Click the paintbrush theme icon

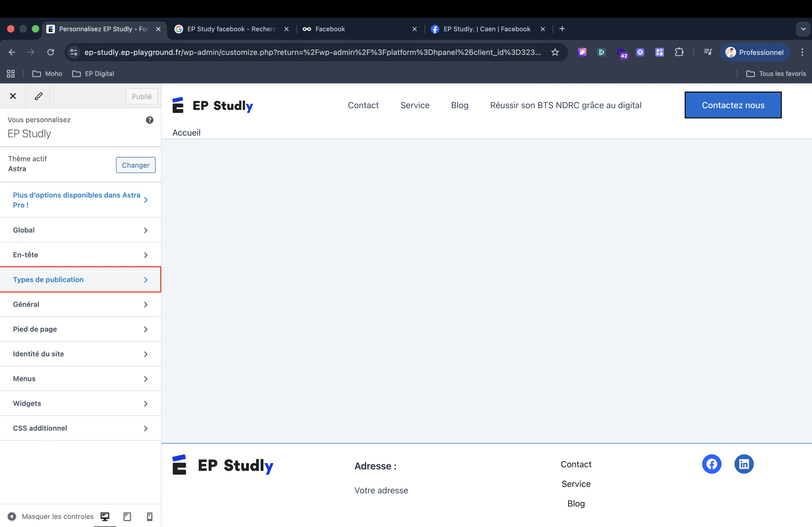(x=38, y=96)
